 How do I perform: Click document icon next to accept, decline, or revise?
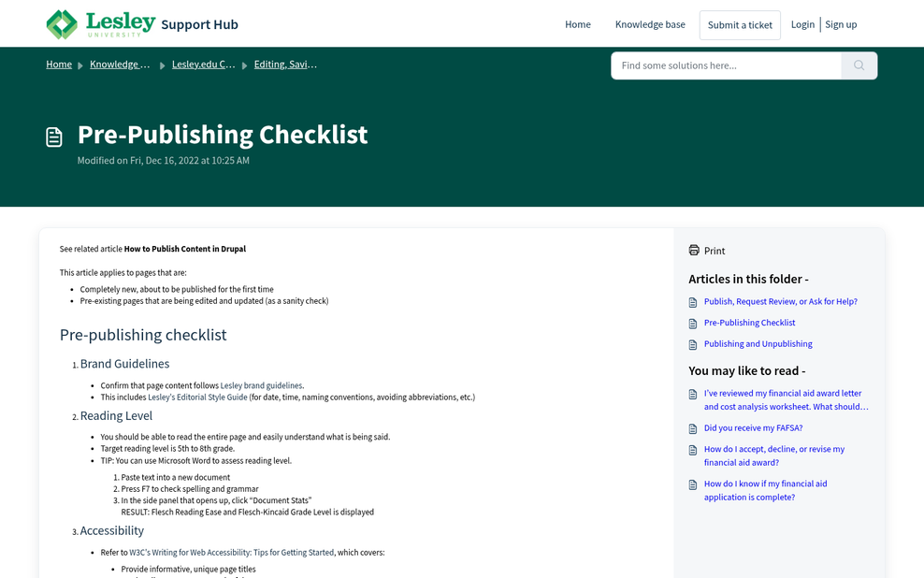coord(693,450)
